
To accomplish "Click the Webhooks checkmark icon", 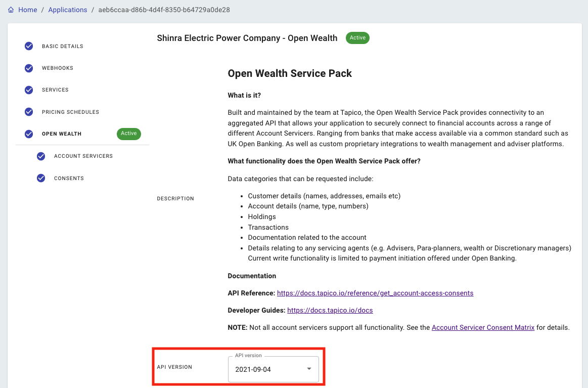I will click(x=29, y=68).
